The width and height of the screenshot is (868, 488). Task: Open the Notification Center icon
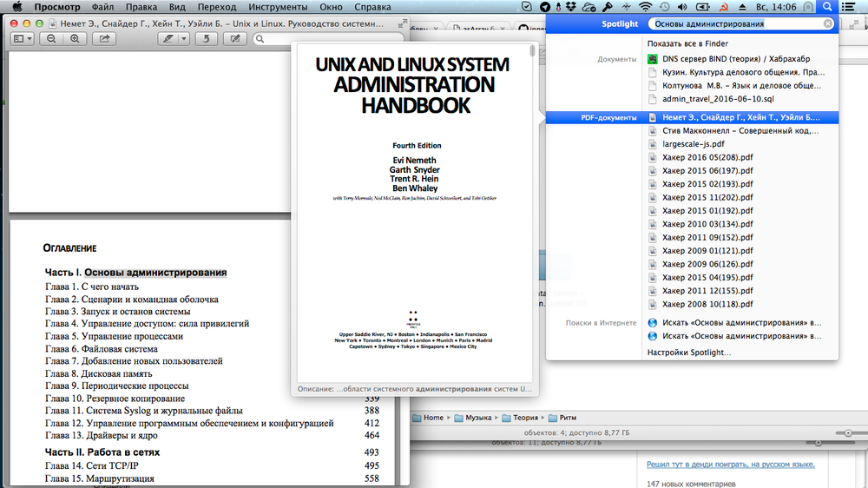[853, 7]
